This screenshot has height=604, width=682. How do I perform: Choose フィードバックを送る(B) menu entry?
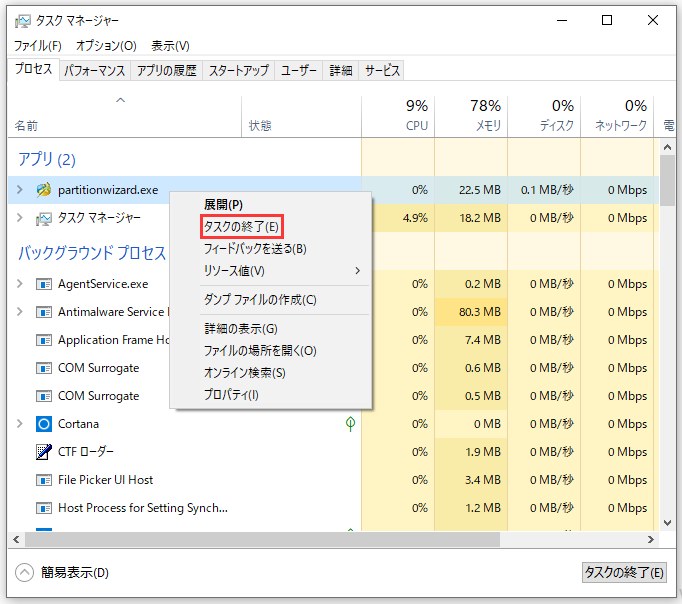271,249
